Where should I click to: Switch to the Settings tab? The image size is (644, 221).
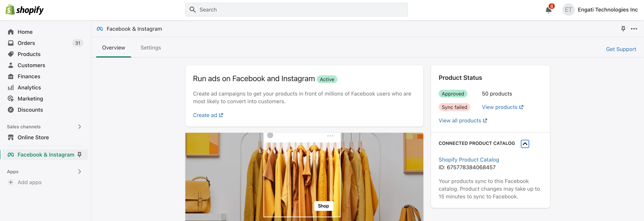click(150, 48)
